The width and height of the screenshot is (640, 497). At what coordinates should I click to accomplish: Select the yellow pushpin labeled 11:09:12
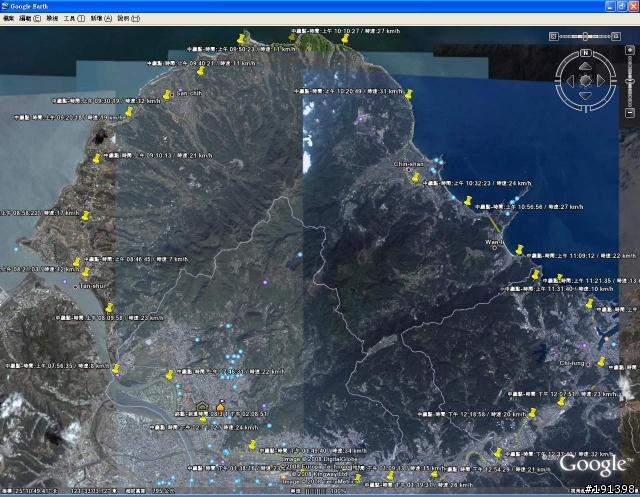(x=519, y=250)
